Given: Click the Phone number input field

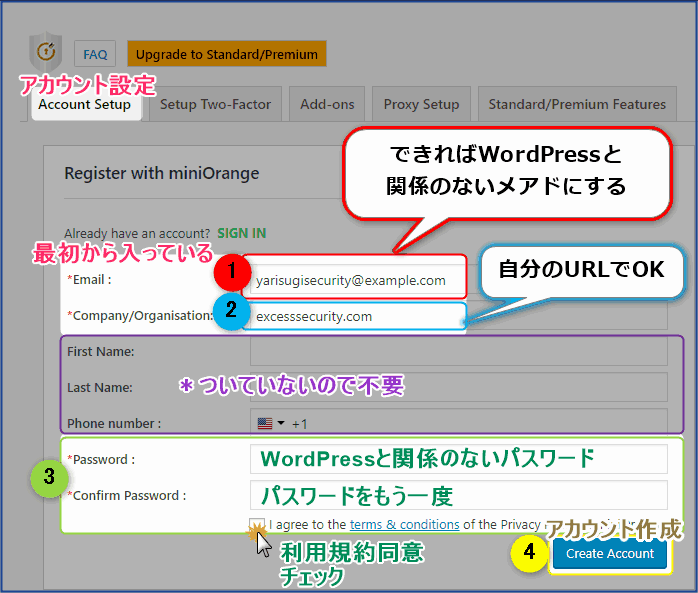Looking at the screenshot, I should (x=459, y=421).
